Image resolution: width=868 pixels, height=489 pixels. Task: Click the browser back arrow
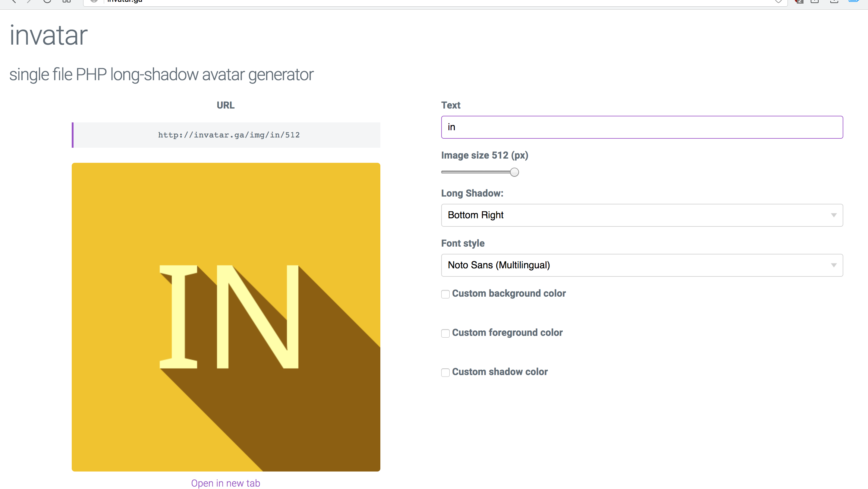click(14, 1)
